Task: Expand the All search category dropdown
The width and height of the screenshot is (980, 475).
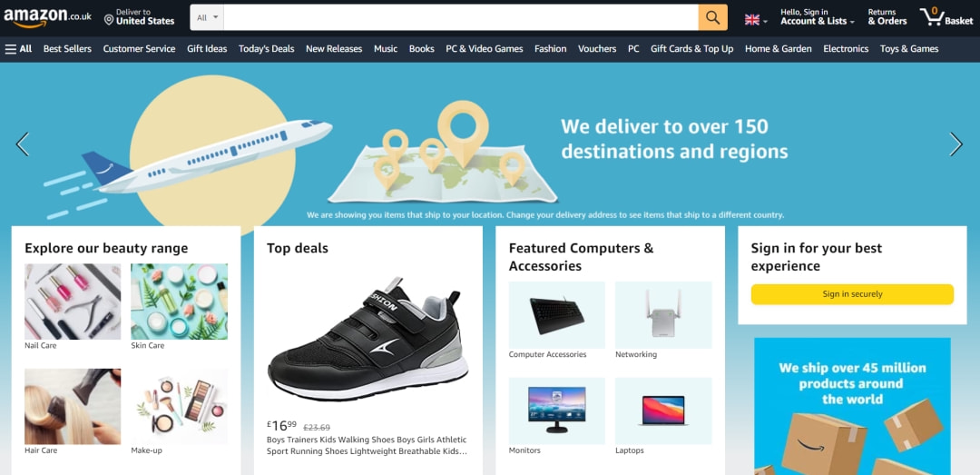Action: pyautogui.click(x=208, y=17)
